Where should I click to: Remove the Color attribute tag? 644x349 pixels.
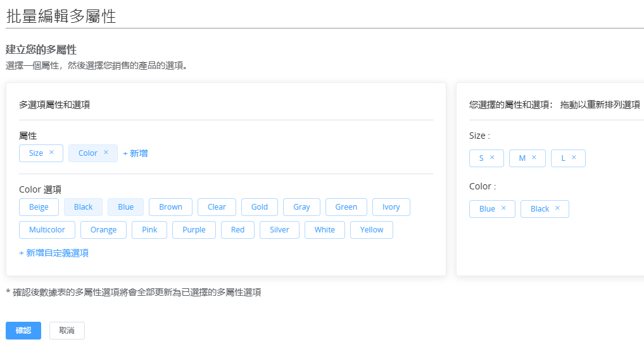106,152
